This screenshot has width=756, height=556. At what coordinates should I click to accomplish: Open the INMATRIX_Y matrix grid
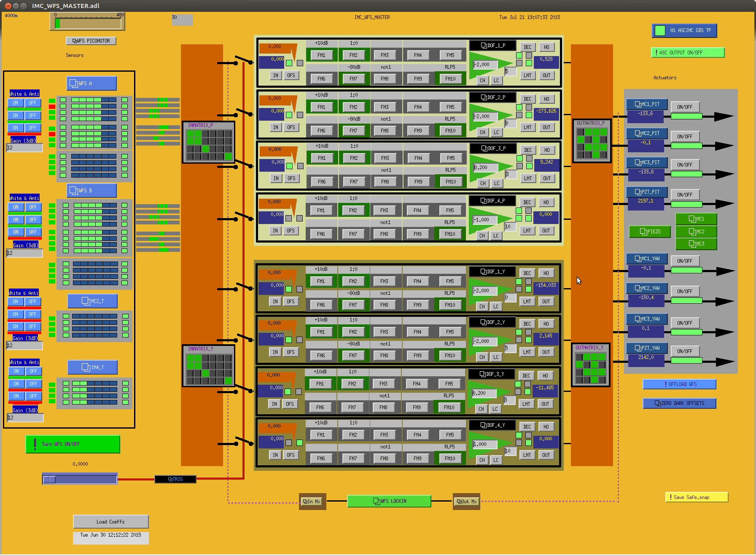pyautogui.click(x=209, y=366)
